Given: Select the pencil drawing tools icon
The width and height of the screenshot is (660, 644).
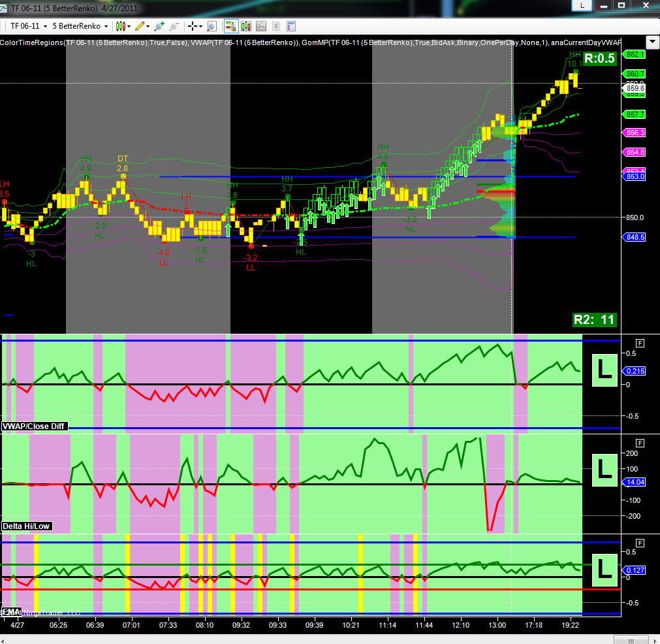Looking at the screenshot, I should (140, 26).
